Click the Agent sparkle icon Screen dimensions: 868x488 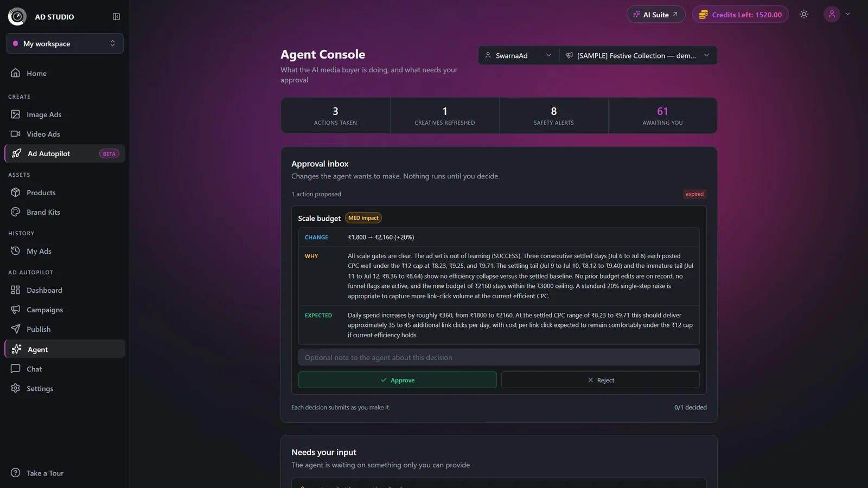pyautogui.click(x=17, y=349)
